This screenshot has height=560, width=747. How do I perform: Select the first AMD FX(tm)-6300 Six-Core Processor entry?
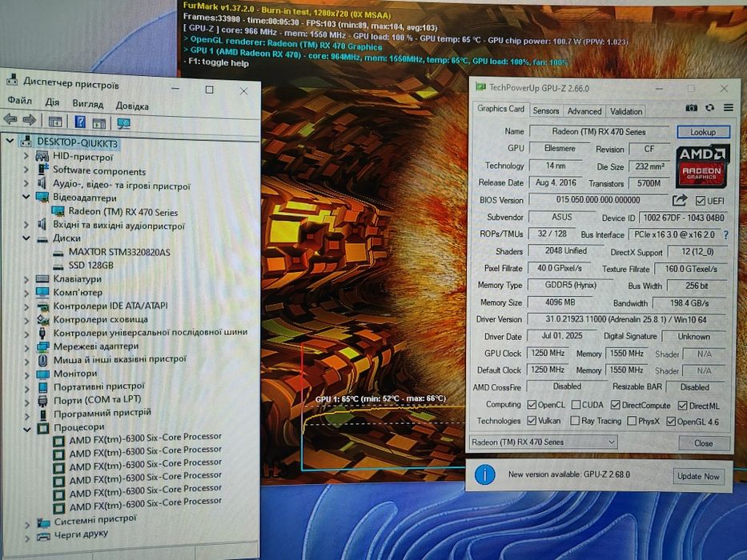pyautogui.click(x=145, y=438)
